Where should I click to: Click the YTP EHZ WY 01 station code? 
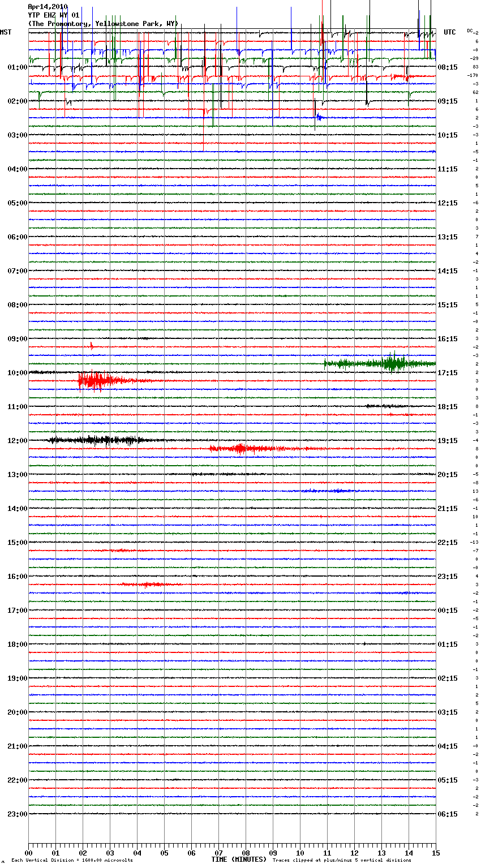(54, 15)
